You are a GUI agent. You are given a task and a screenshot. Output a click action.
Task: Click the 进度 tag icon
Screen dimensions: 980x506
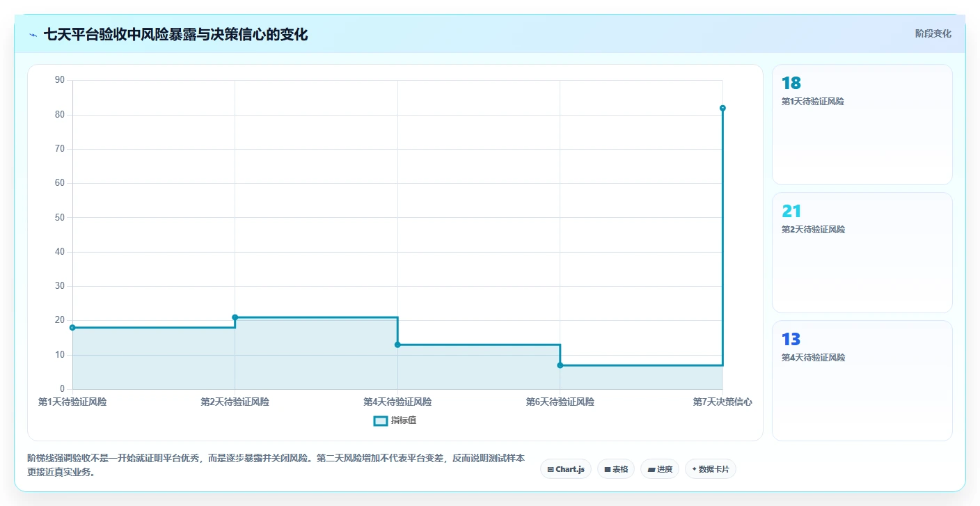point(651,470)
